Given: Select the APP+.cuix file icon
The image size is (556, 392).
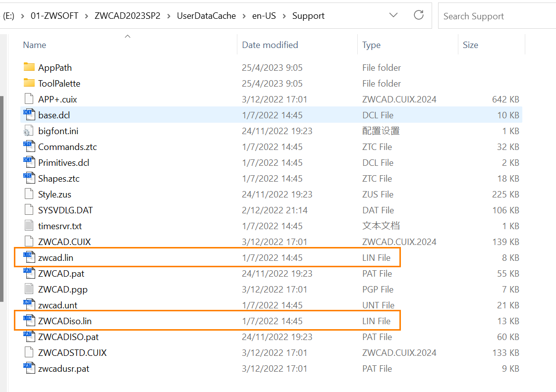Looking at the screenshot, I should (29, 99).
